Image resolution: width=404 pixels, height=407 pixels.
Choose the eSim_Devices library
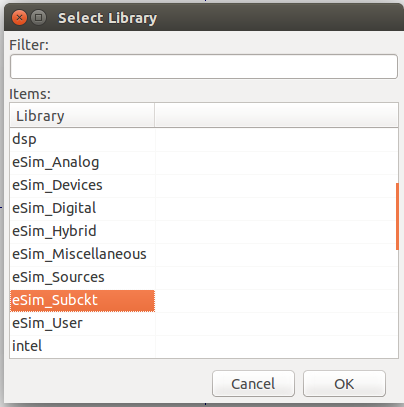[x=82, y=185]
